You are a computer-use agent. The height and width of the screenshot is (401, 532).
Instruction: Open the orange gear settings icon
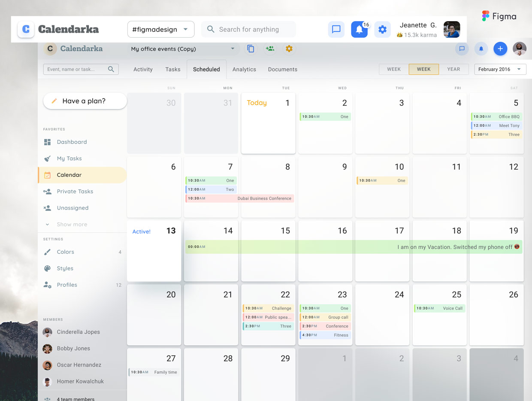(x=289, y=49)
